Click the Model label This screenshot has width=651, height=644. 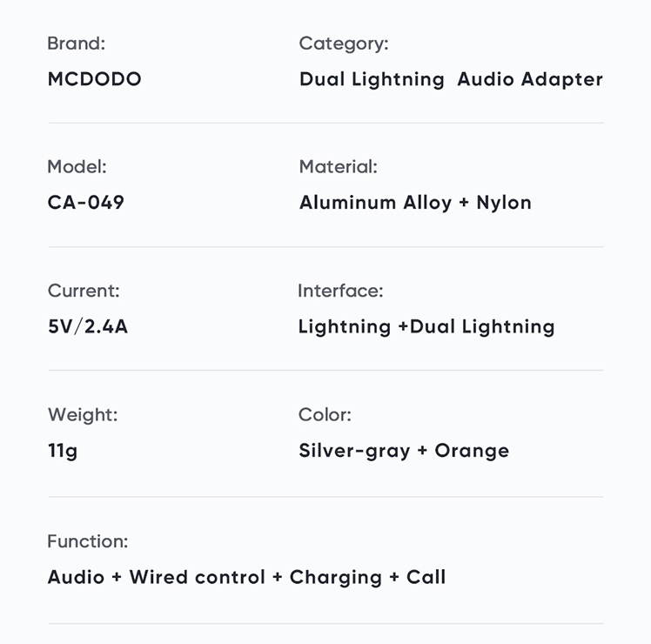[x=77, y=167]
